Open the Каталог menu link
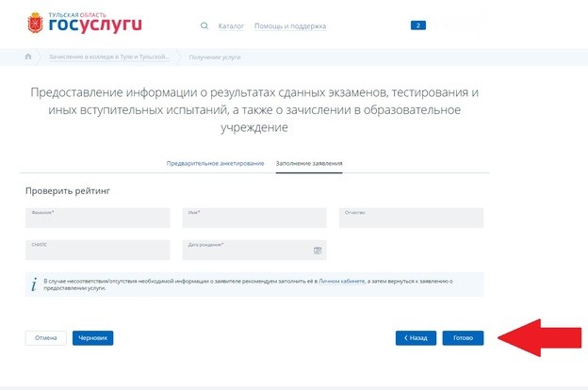This screenshot has width=588, height=390. (x=231, y=26)
